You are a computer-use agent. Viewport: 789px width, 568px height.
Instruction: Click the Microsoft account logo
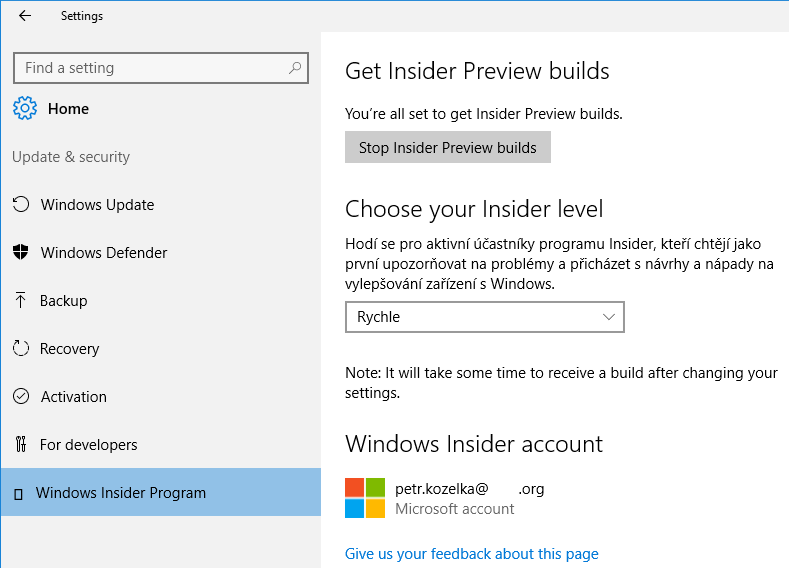(x=365, y=498)
